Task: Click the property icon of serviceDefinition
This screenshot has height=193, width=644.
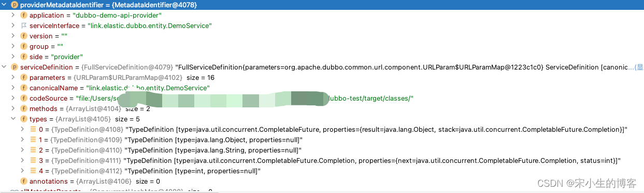Action: click(x=14, y=67)
